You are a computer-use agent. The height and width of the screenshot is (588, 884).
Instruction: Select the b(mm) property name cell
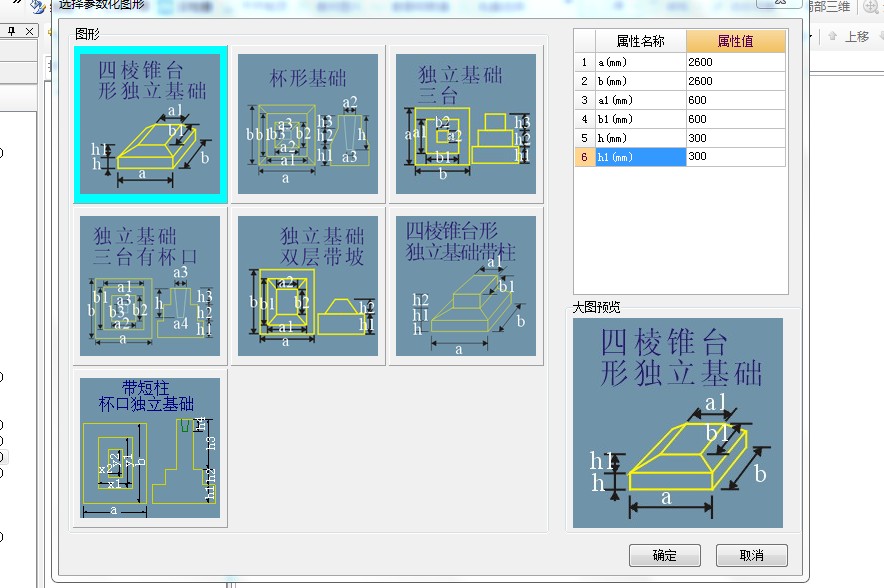640,81
